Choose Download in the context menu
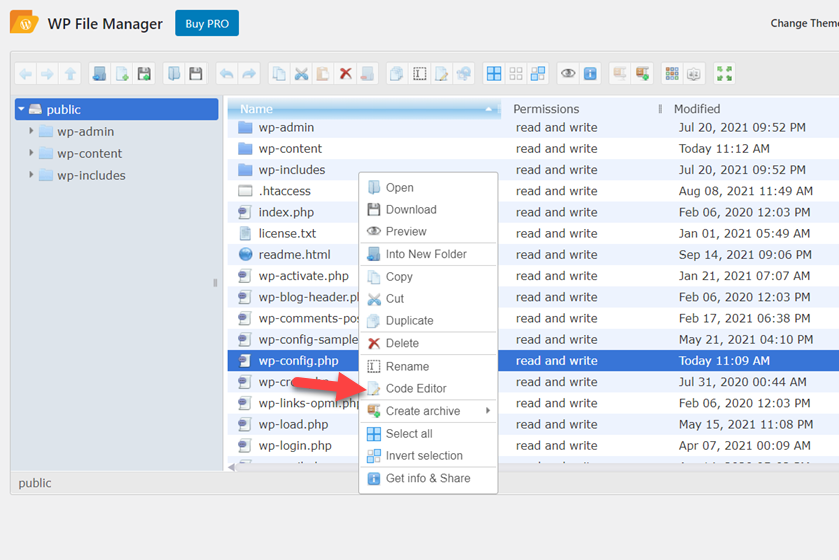The image size is (839, 560). (x=428, y=210)
